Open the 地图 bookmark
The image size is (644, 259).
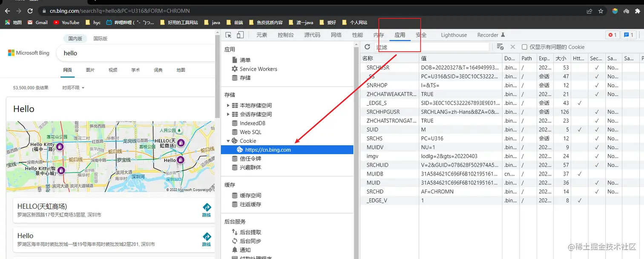13,22
